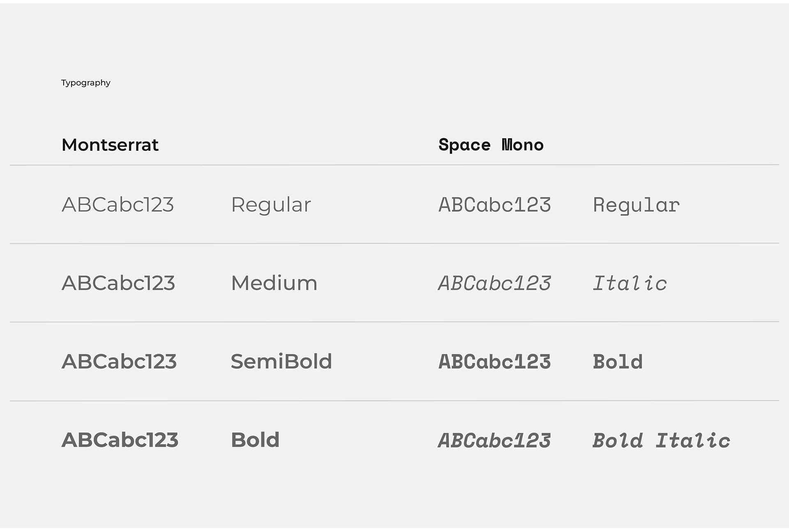Select the Space Mono font heading
This screenshot has height=532, width=789.
coord(491,145)
